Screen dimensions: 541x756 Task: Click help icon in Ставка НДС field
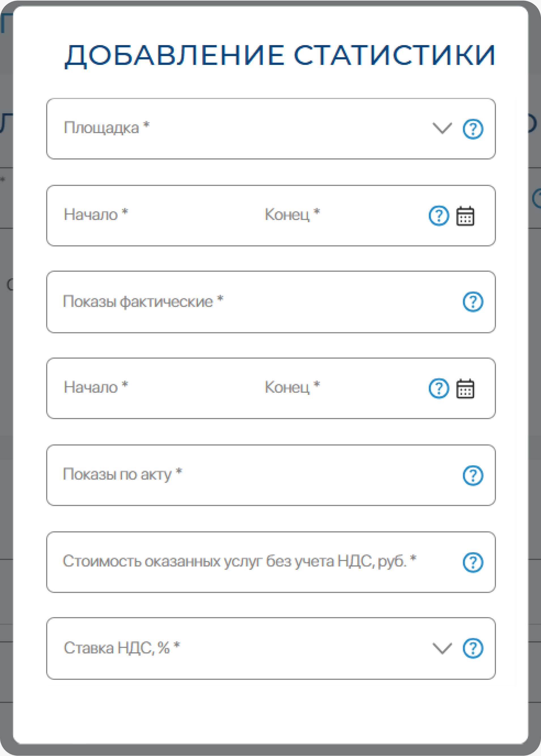473,648
